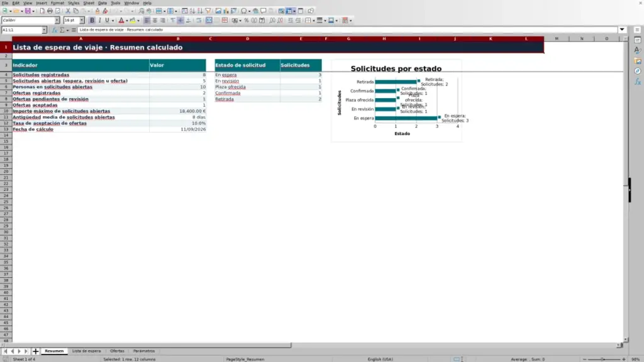The image size is (644, 362).
Task: Toggle Center Vertically alignment
Action: click(180, 21)
